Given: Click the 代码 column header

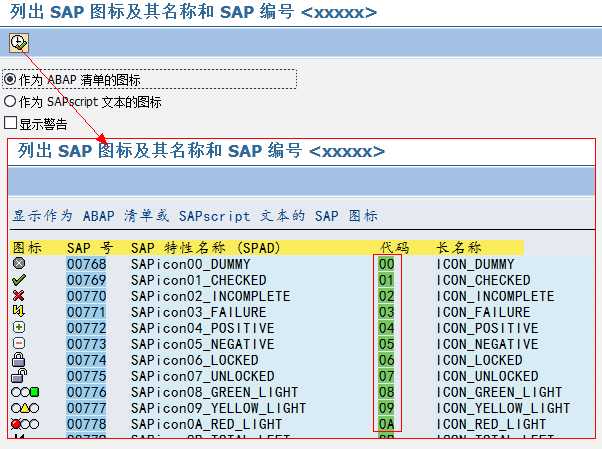Looking at the screenshot, I should [395, 248].
